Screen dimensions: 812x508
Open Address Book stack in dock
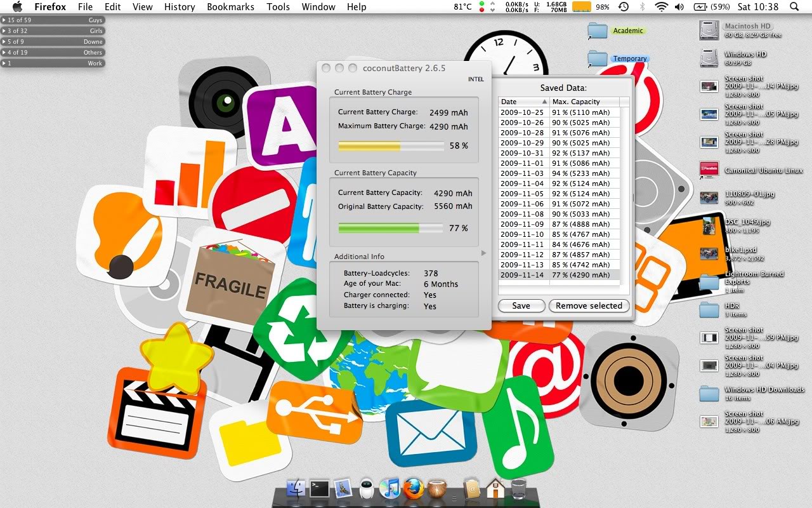(x=471, y=488)
